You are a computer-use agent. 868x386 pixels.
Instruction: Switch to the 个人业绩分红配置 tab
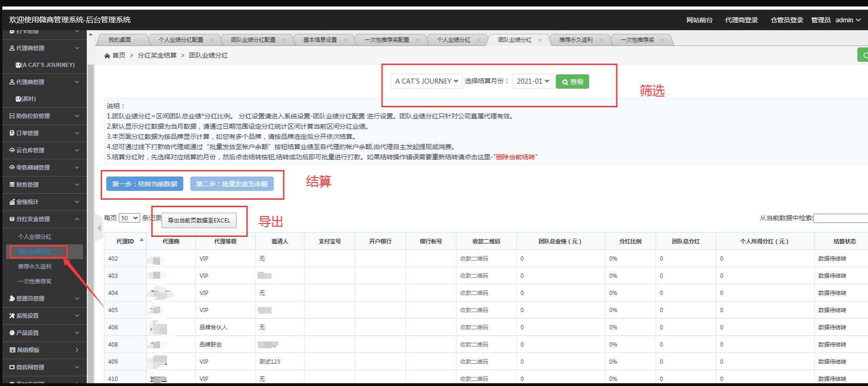181,40
